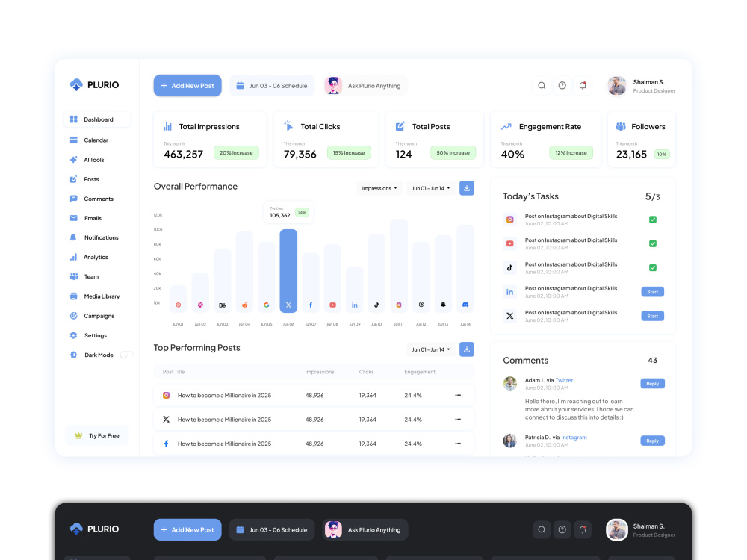The width and height of the screenshot is (747, 560).
Task: Open Shaiman S. profile in the light header
Action: (x=641, y=86)
